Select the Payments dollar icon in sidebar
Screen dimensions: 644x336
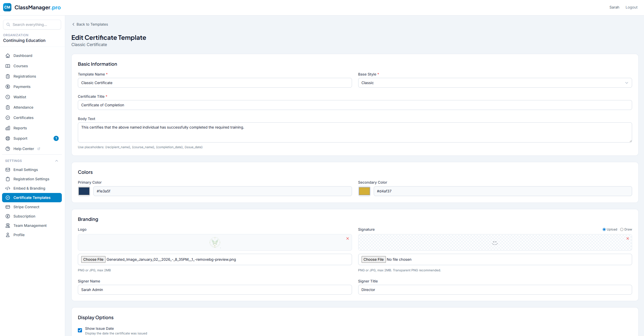click(x=8, y=86)
